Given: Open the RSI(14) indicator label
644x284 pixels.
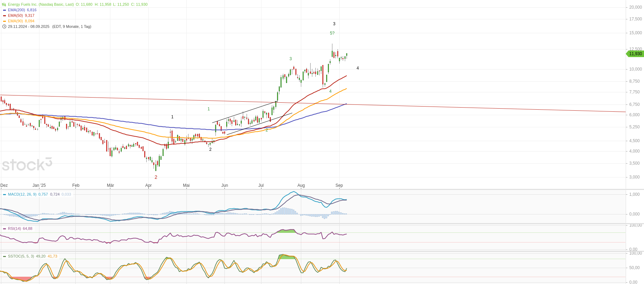Looking at the screenshot, I should (15, 229).
